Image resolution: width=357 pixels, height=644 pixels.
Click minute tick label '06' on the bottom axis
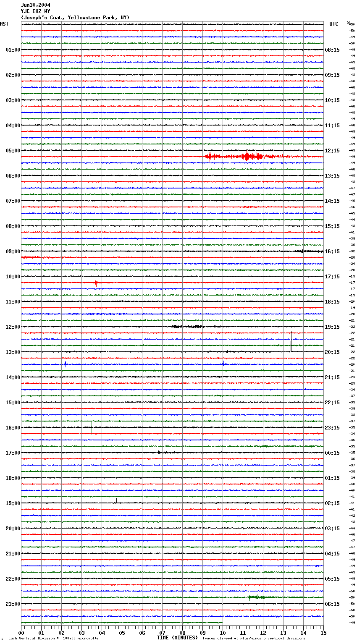point(142,633)
